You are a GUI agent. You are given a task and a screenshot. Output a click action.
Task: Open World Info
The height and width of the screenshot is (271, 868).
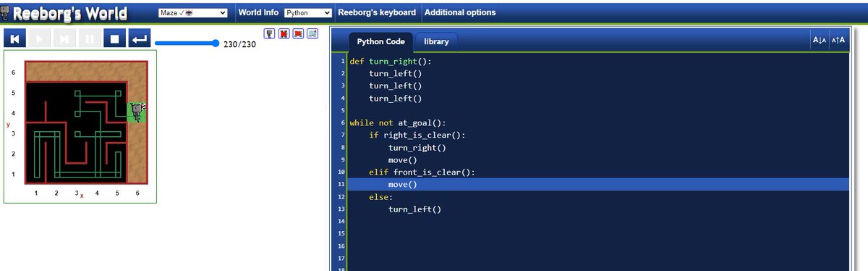pyautogui.click(x=259, y=12)
